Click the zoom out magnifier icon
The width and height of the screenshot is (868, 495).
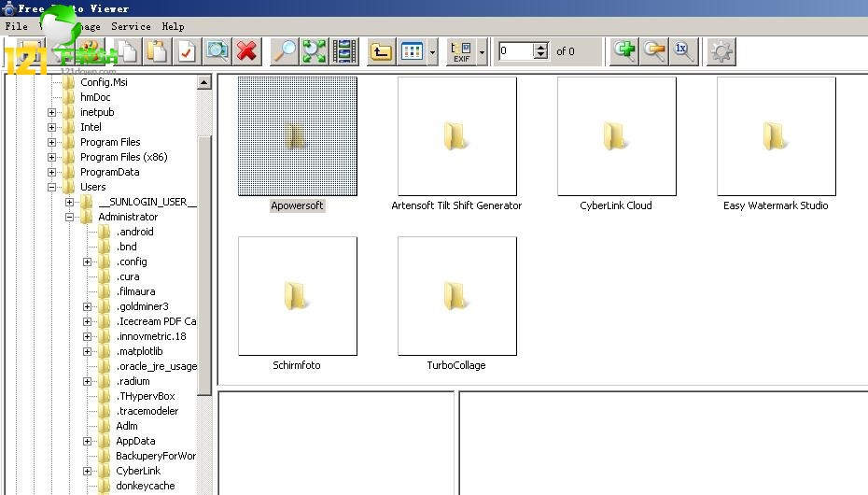654,51
